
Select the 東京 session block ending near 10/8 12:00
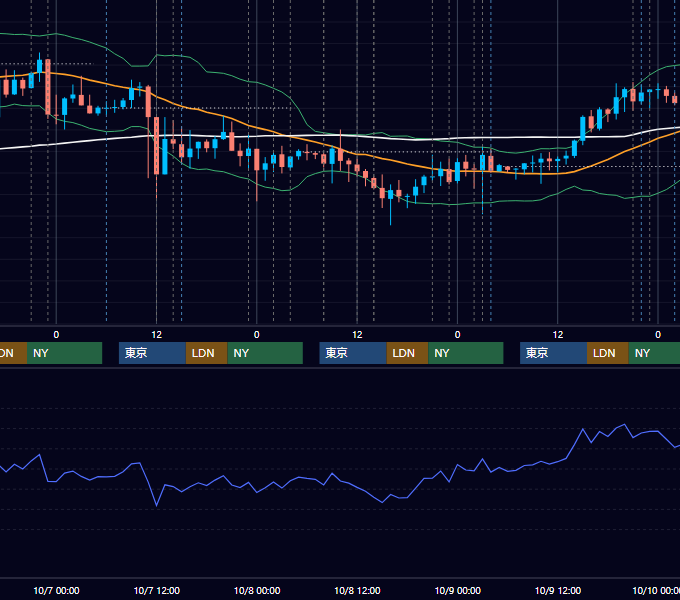pyautogui.click(x=353, y=353)
